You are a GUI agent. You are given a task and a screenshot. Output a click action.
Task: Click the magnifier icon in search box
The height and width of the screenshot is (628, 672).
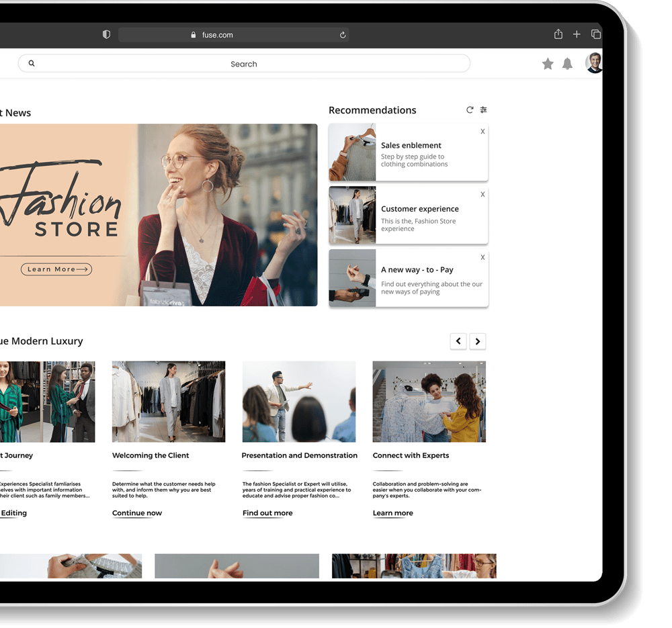click(x=32, y=63)
